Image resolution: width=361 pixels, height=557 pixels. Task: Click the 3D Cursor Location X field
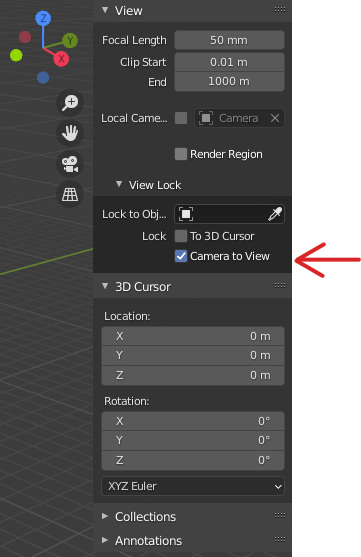193,336
